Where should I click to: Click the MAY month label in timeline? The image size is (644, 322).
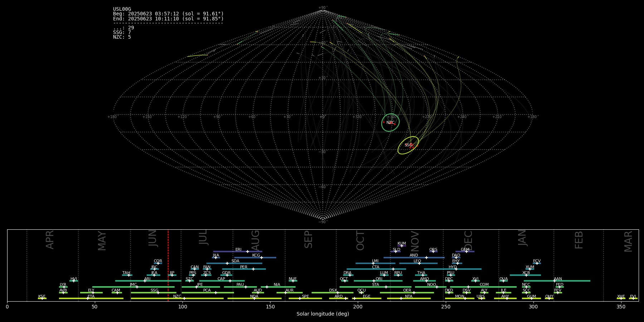(102, 241)
